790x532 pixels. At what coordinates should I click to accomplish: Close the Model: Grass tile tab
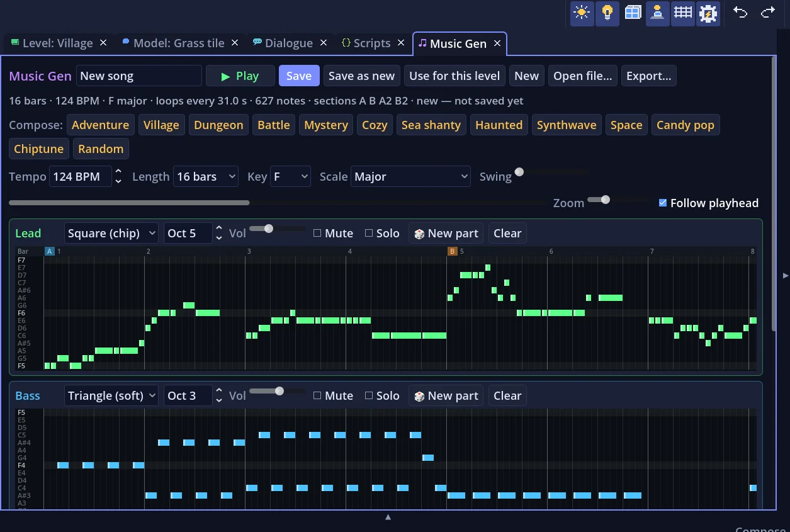[235, 43]
